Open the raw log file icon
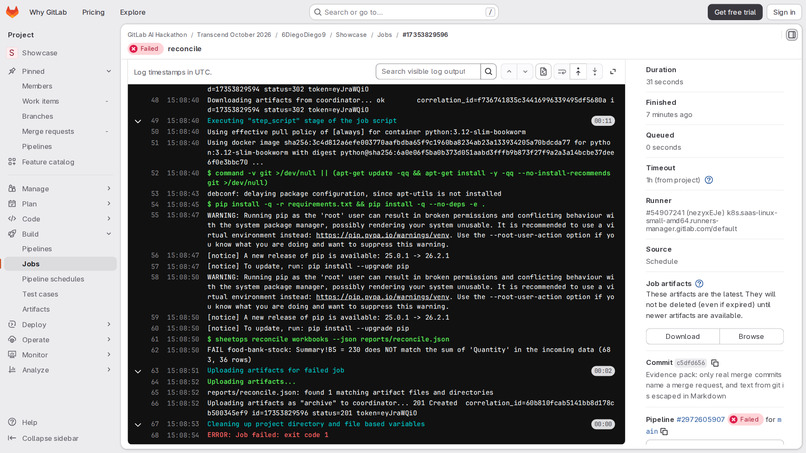 pyautogui.click(x=543, y=71)
